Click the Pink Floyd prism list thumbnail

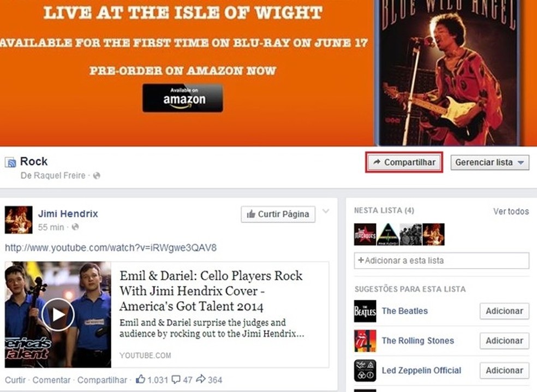[x=387, y=234]
